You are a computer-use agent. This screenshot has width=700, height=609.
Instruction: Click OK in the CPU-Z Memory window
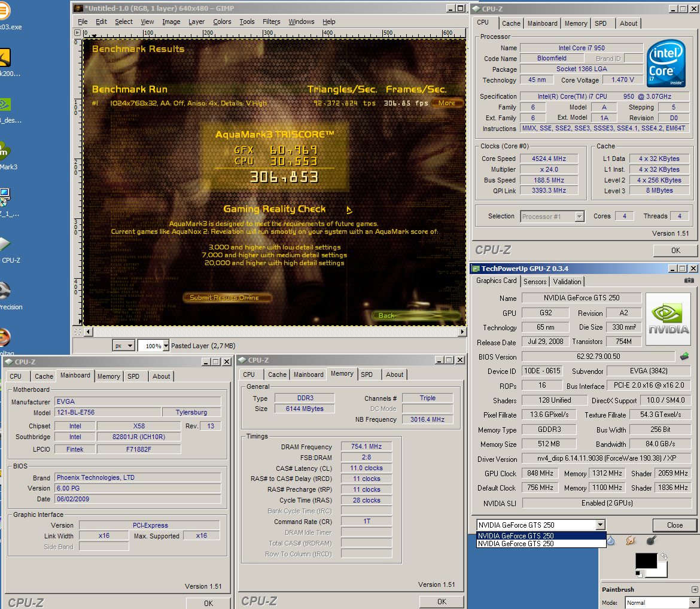[x=442, y=601]
